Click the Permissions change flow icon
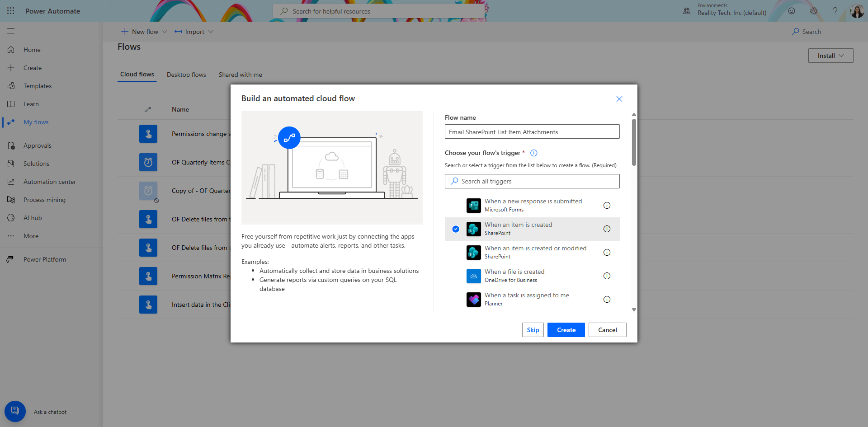Screen dimensions: 868x427 coord(148,134)
